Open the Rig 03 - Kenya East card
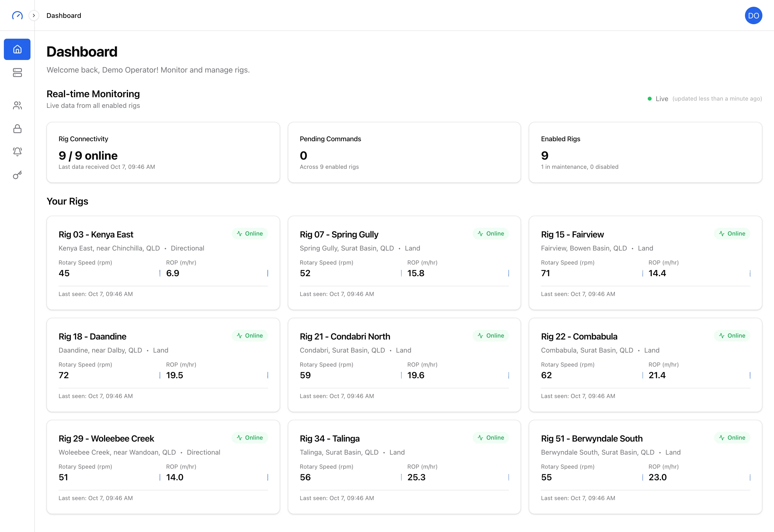Viewport: 774px width, 532px height. point(163,263)
